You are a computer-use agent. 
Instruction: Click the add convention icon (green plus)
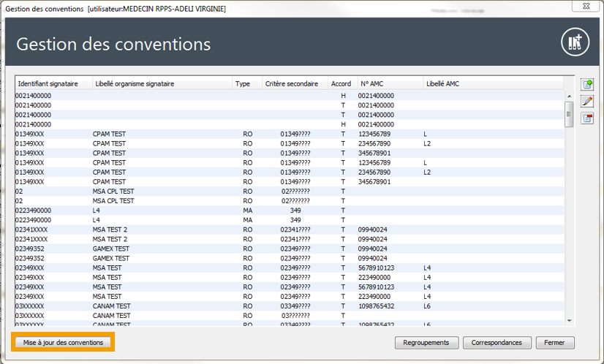[586, 85]
